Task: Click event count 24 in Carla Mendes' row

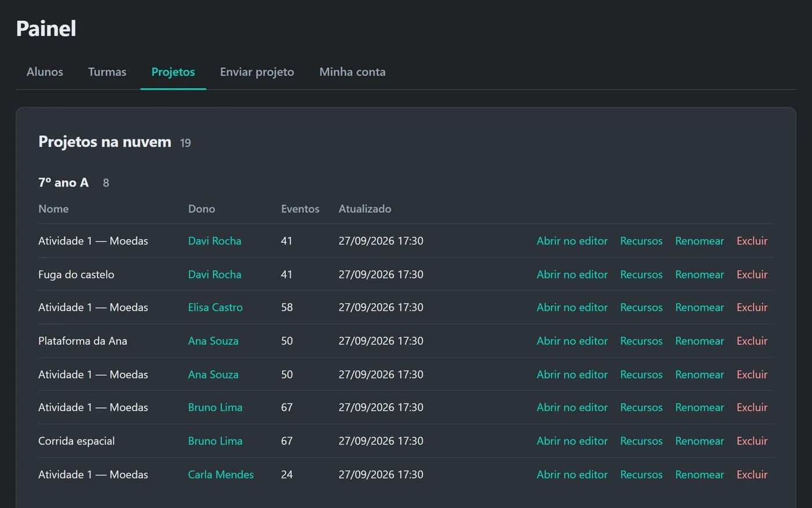Action: pyautogui.click(x=287, y=475)
